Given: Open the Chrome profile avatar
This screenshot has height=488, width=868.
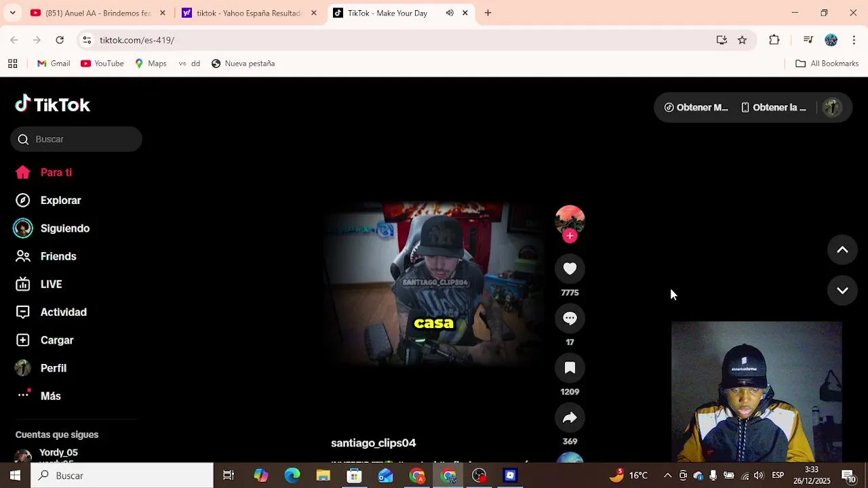Looking at the screenshot, I should pos(831,40).
